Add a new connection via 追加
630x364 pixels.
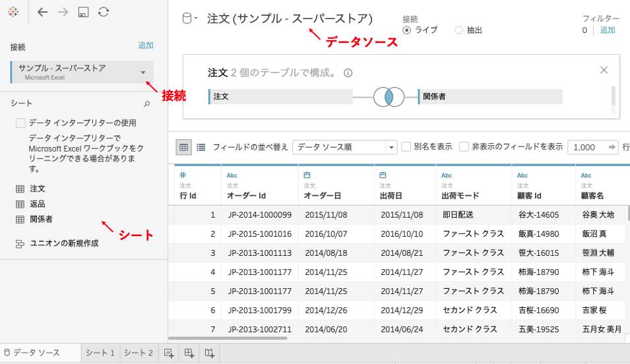tap(146, 45)
